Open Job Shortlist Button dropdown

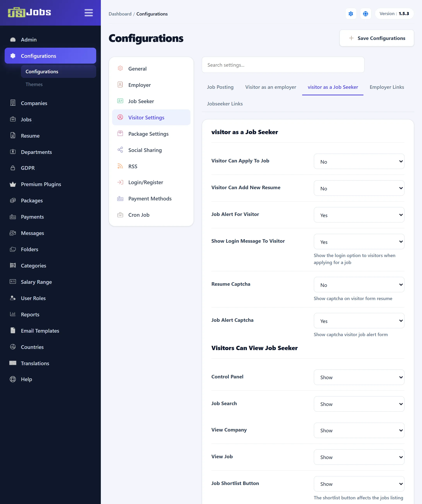click(359, 484)
